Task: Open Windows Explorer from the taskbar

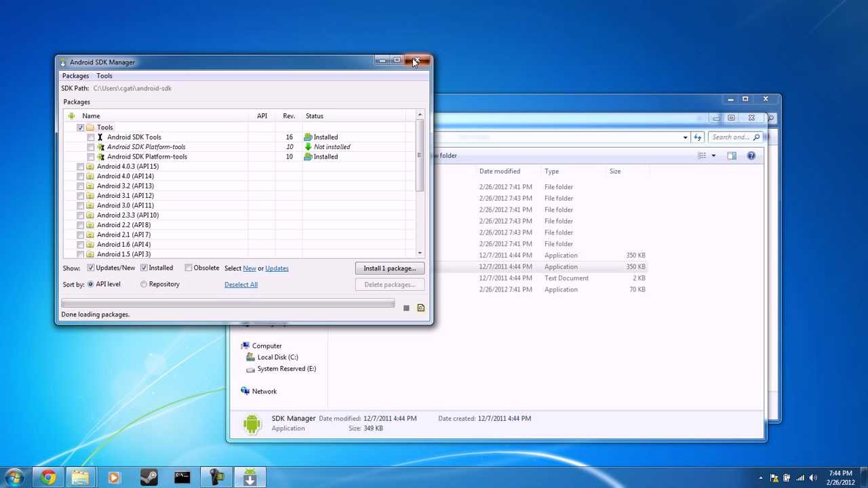Action: click(x=81, y=478)
